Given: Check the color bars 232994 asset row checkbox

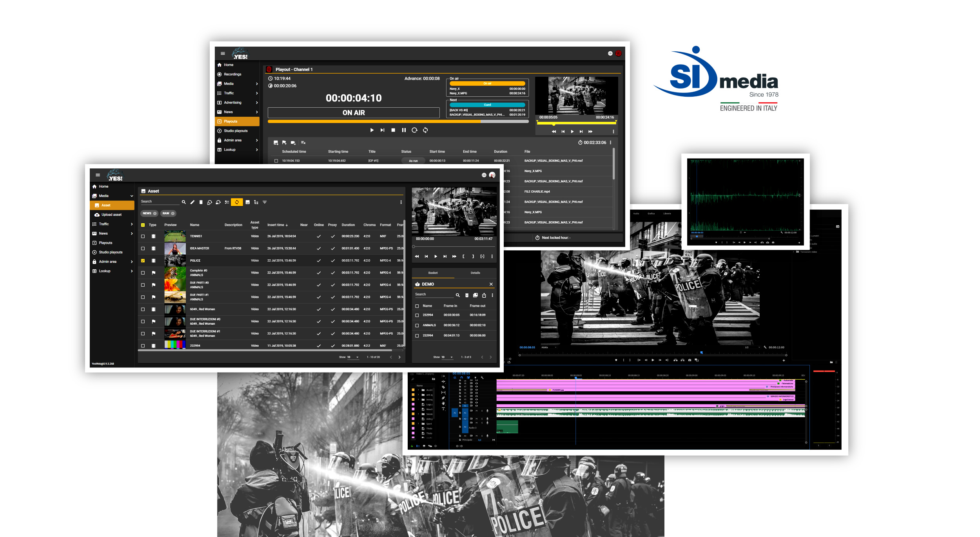Looking at the screenshot, I should [x=143, y=345].
